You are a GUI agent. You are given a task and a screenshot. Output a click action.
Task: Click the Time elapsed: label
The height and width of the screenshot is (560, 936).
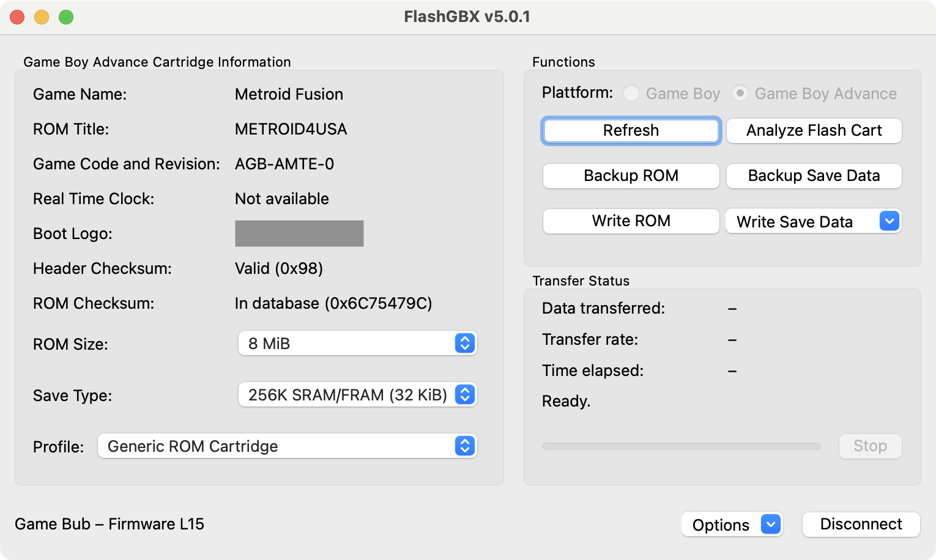click(593, 370)
